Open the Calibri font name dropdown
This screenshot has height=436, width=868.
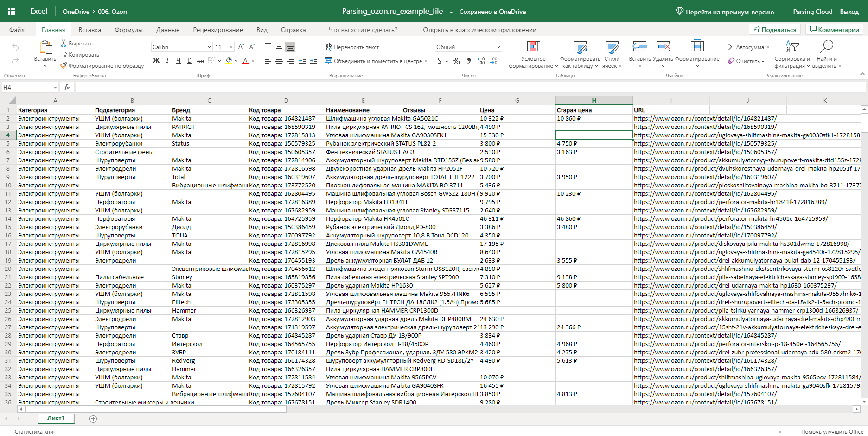[x=209, y=47]
